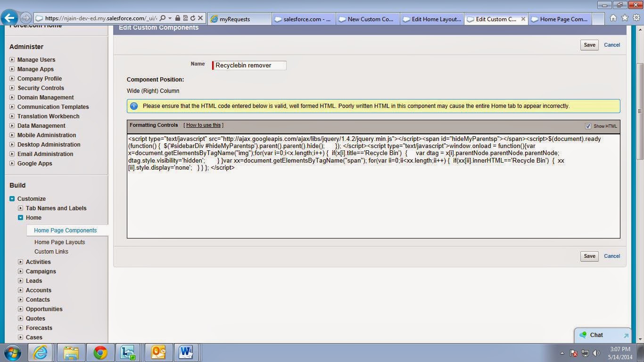Image resolution: width=644 pixels, height=362 pixels.
Task: Open the How to use this link
Action: [203, 125]
